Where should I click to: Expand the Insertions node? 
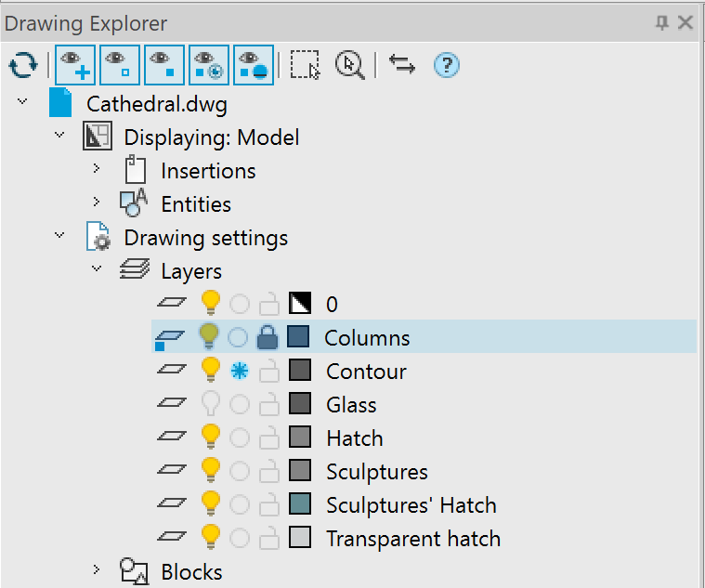tap(97, 171)
